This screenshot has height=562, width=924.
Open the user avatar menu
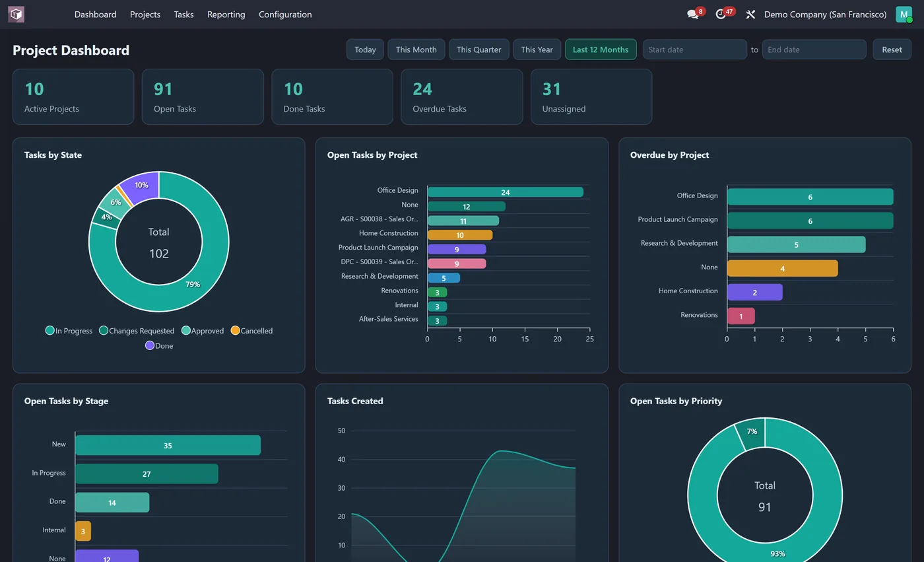pyautogui.click(x=904, y=14)
